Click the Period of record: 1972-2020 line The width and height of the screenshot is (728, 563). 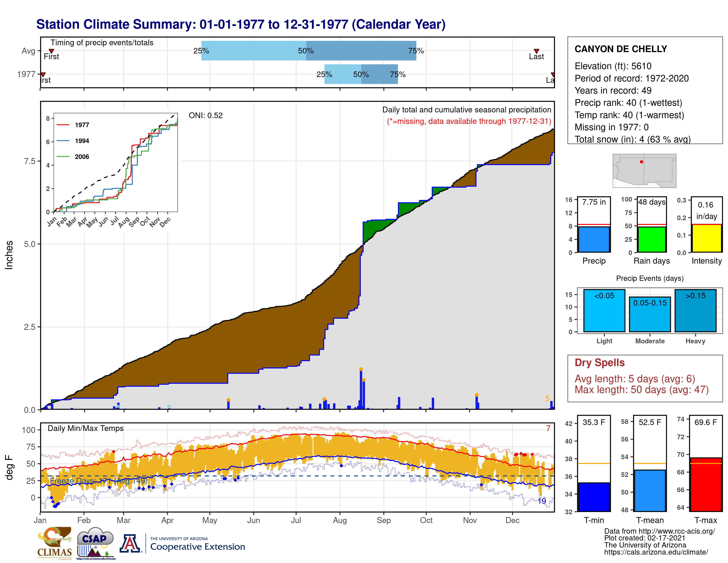click(632, 78)
